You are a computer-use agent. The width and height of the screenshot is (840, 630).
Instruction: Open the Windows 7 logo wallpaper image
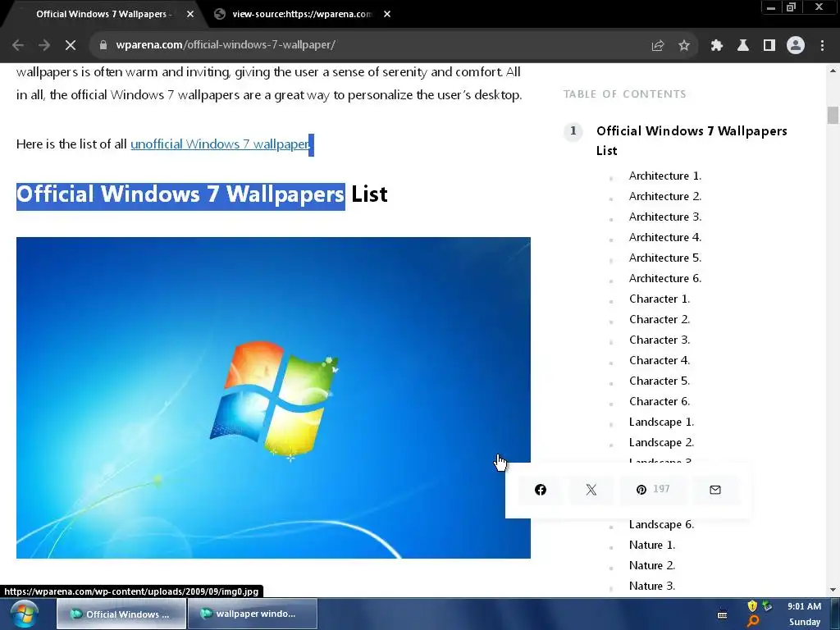point(273,398)
